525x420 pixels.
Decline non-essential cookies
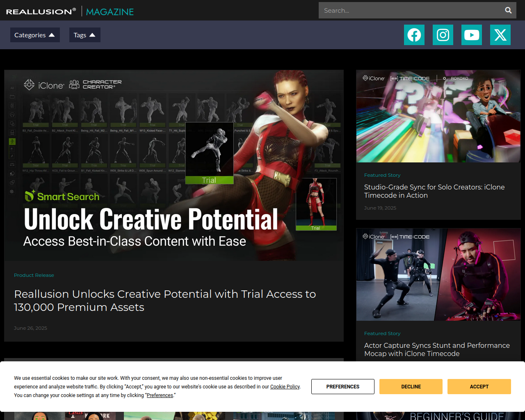click(x=411, y=387)
